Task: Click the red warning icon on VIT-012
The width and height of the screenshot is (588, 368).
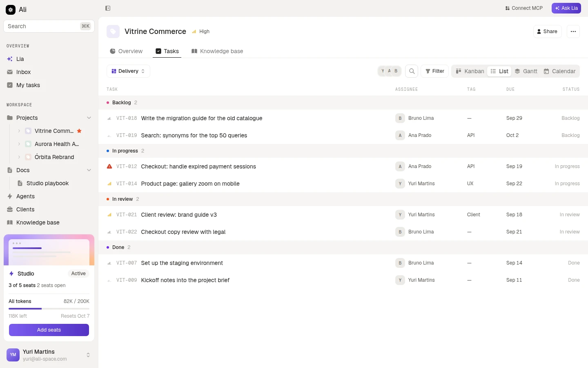Action: pos(109,166)
